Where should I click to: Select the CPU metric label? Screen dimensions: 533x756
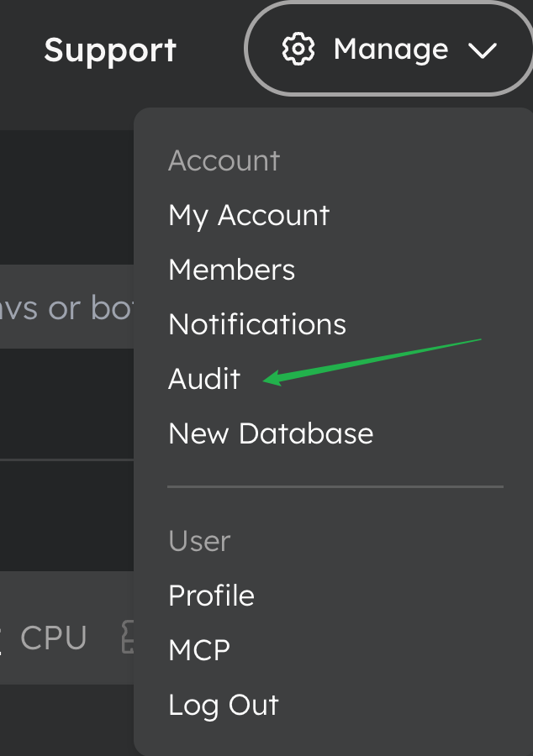tap(54, 638)
